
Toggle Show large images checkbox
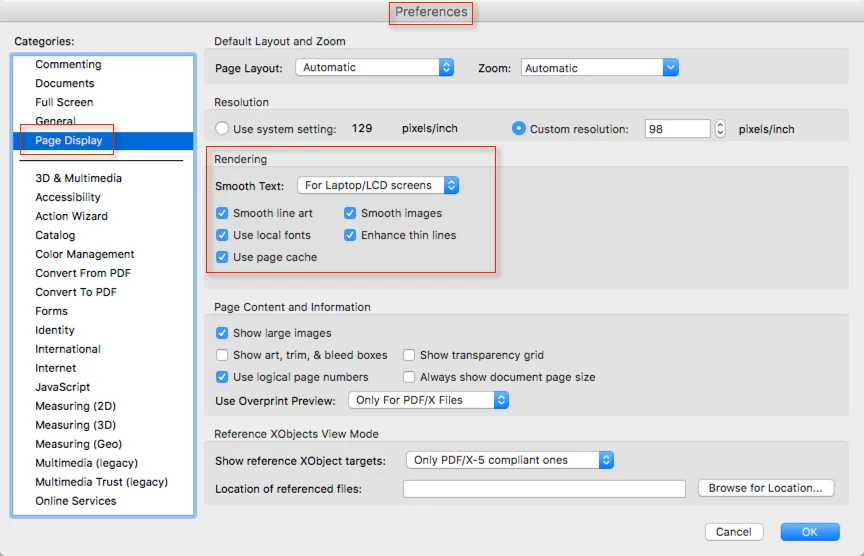(x=222, y=333)
